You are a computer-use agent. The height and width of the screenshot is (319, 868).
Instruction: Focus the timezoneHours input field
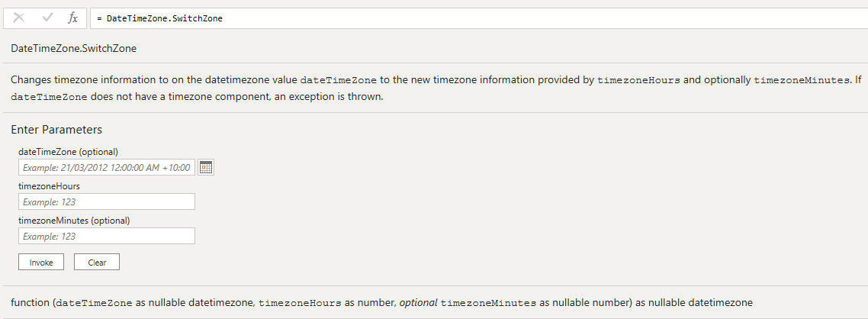click(107, 201)
